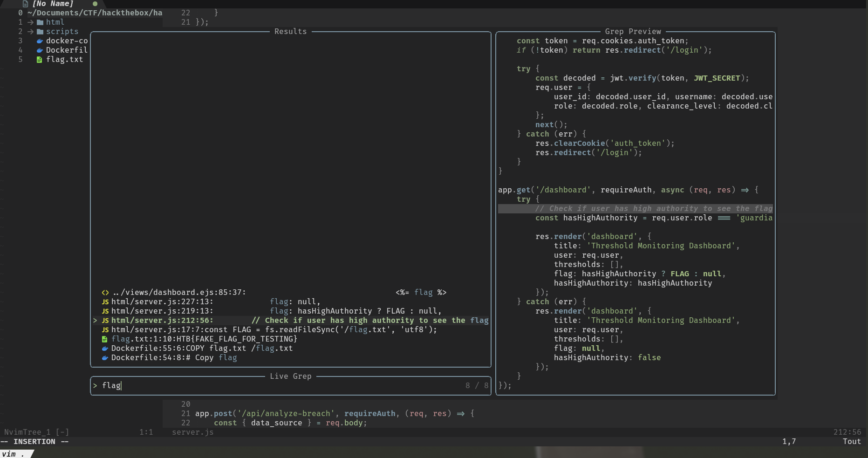Click the server.js status line label
This screenshot has width=868, height=458.
(192, 432)
